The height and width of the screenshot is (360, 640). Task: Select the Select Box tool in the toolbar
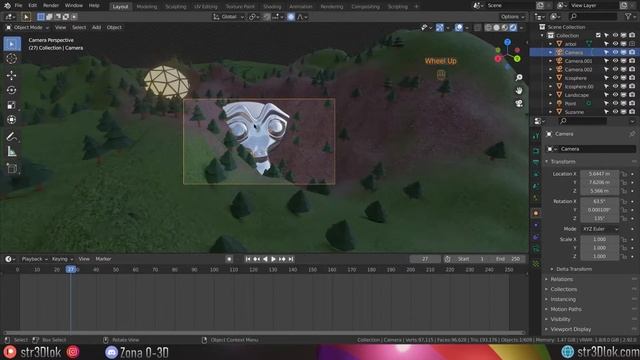point(12,44)
